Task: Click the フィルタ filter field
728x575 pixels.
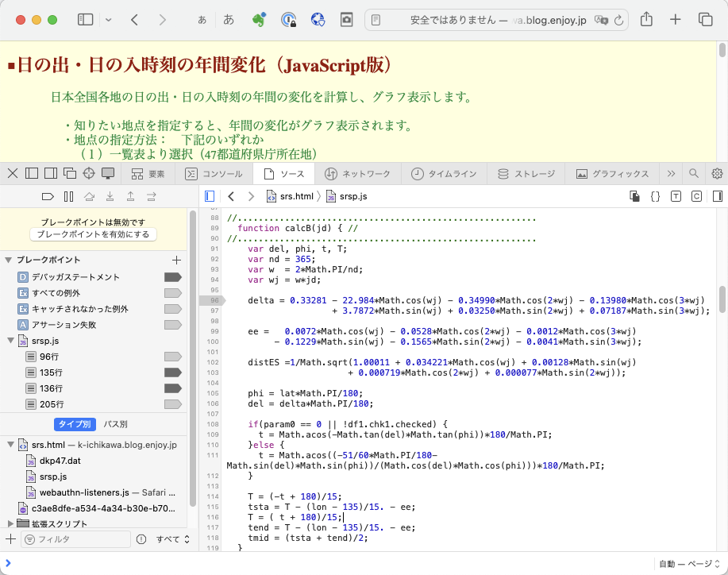Action: pos(76,538)
